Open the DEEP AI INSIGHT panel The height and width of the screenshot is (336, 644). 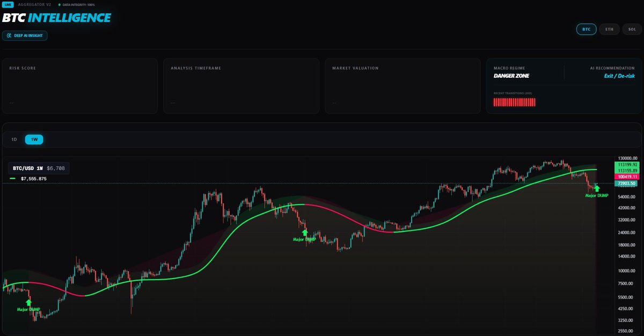[x=25, y=35]
